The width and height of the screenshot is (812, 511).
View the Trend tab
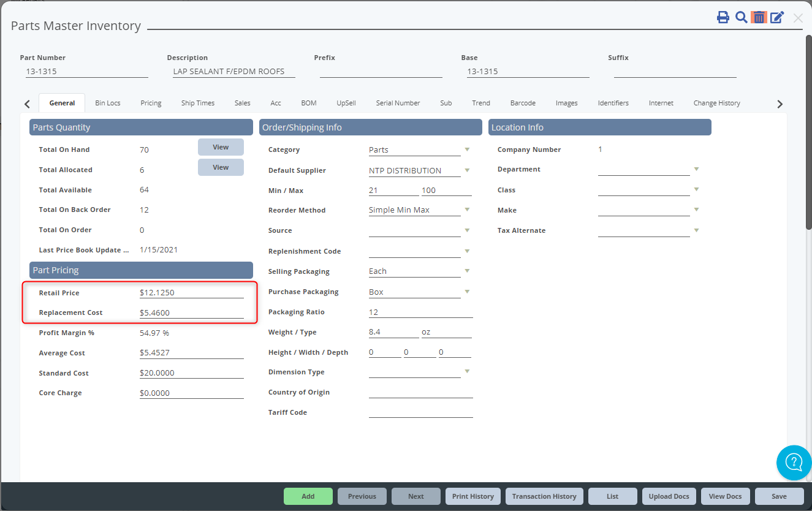(481, 103)
